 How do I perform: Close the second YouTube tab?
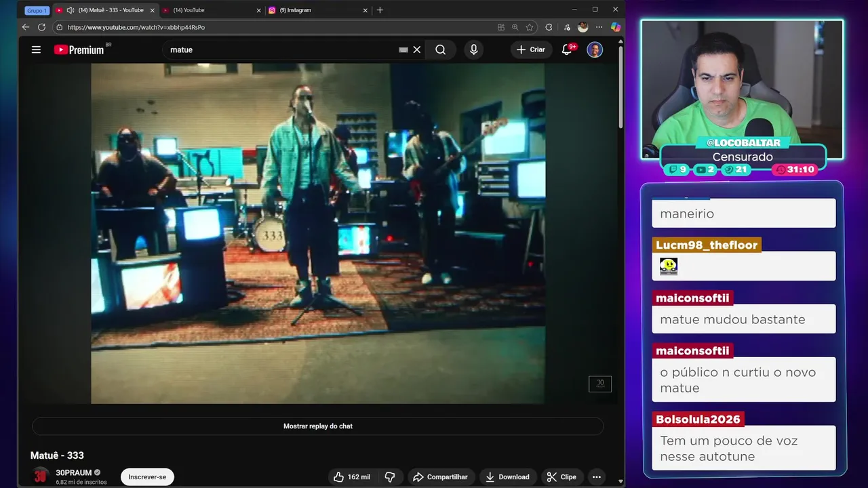(258, 10)
